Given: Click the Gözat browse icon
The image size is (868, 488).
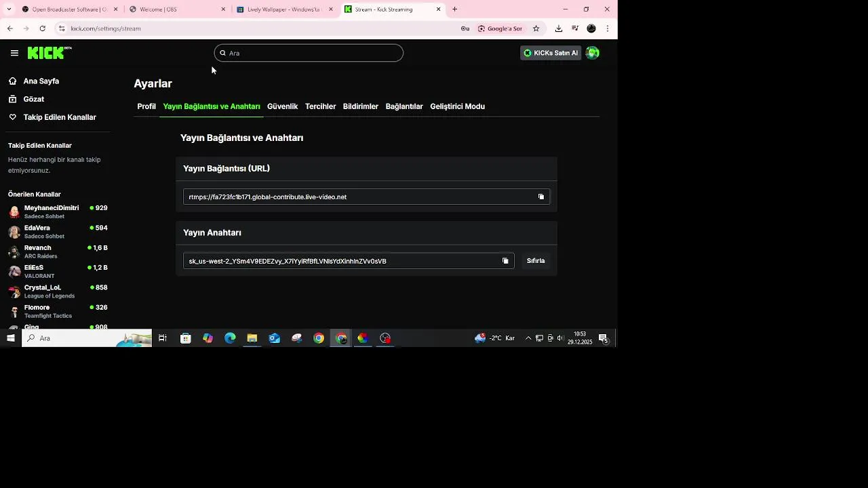Looking at the screenshot, I should pos(12,99).
